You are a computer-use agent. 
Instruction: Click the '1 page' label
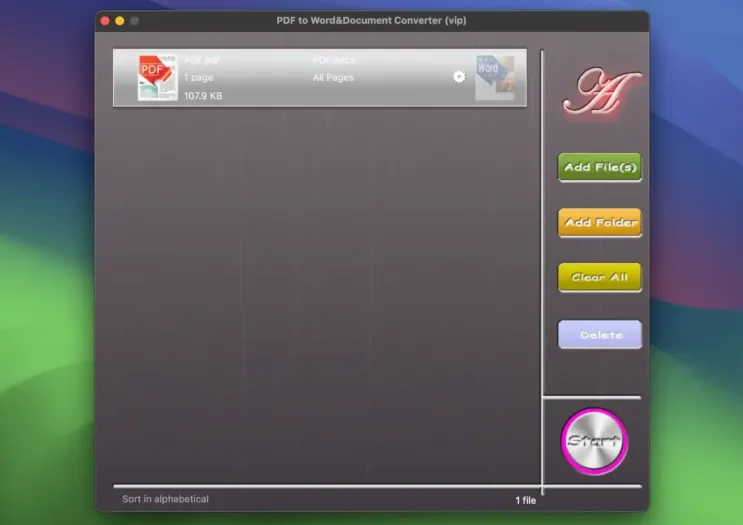pyautogui.click(x=199, y=77)
